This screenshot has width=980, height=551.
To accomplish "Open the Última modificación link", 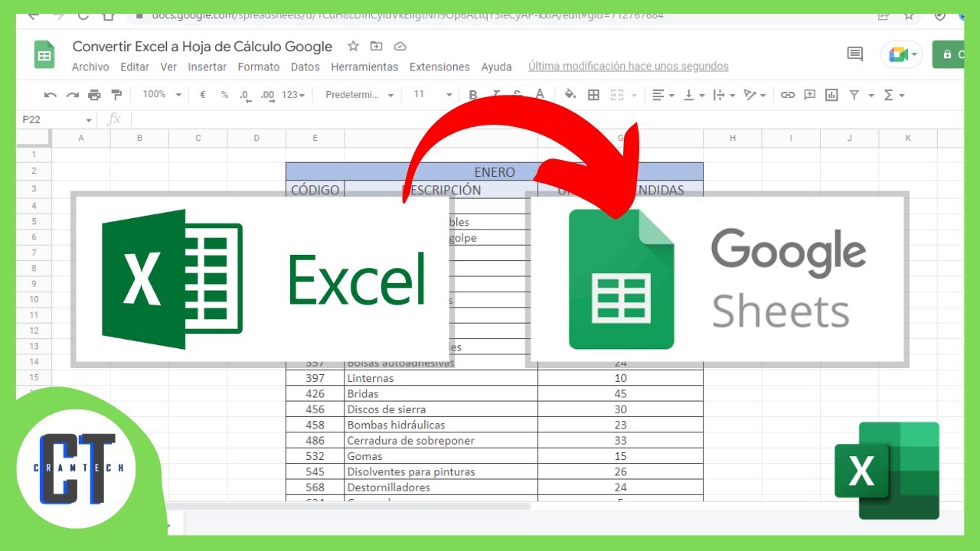I will 629,67.
